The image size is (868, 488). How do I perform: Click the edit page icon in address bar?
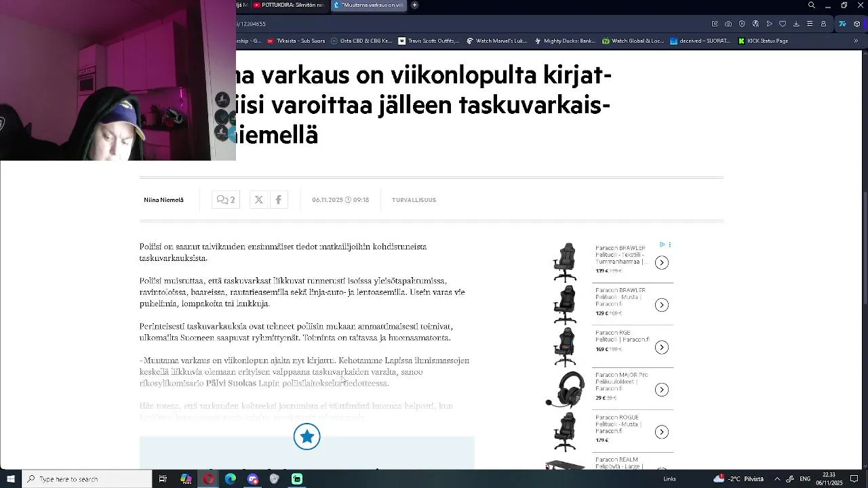pos(715,24)
